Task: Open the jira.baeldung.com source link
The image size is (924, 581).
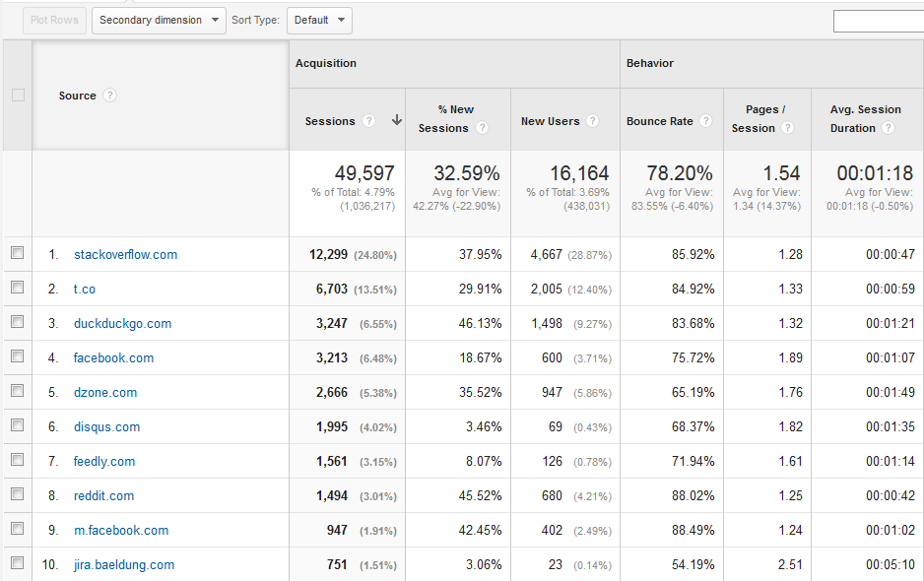Action: coord(124,564)
